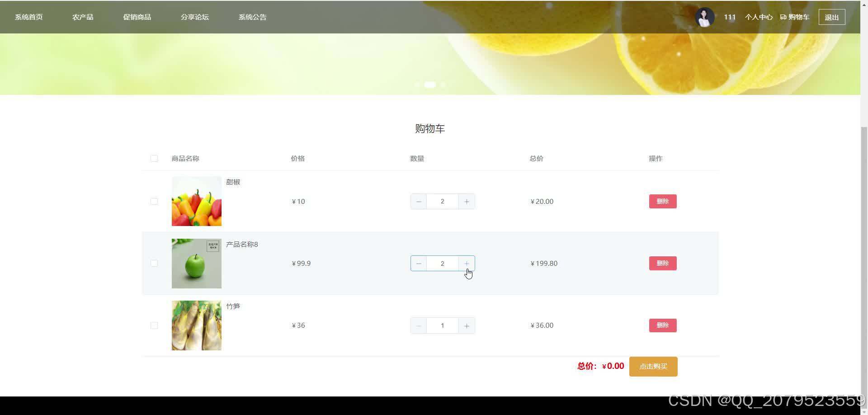Open the 促销商品 menu item
This screenshot has width=868, height=415.
(x=137, y=17)
